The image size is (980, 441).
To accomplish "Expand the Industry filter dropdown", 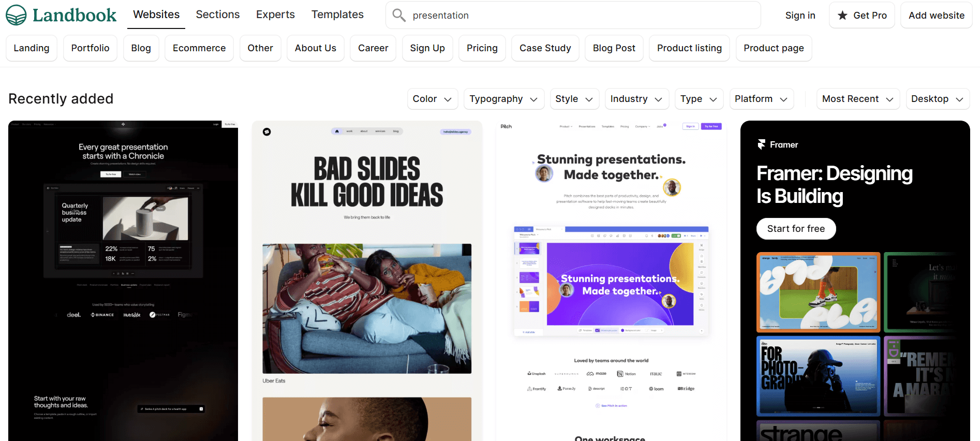I will pos(637,99).
